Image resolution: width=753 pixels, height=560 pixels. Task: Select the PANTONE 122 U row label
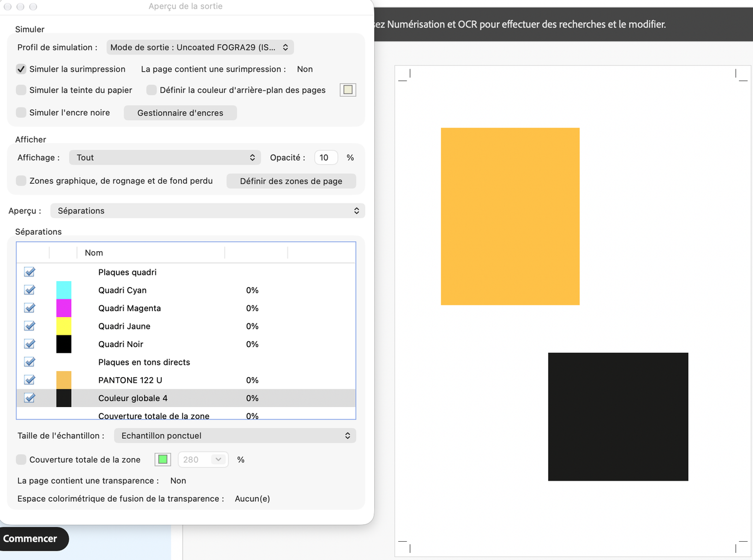[x=130, y=380]
